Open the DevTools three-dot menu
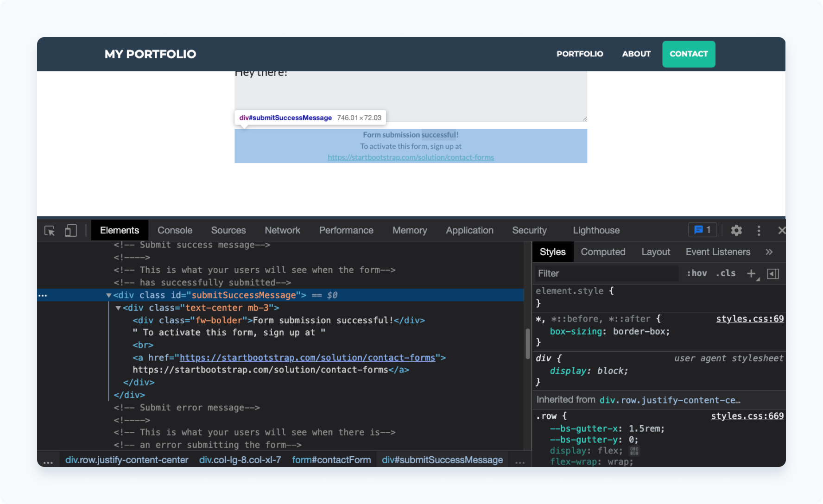The height and width of the screenshot is (504, 823). (x=759, y=230)
